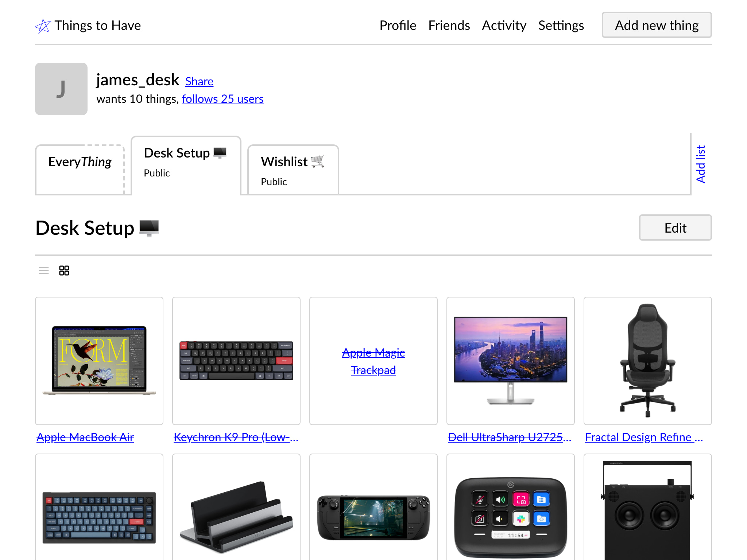Select the EveryThing tab
Viewport: 747px width, 560px height.
pos(80,170)
